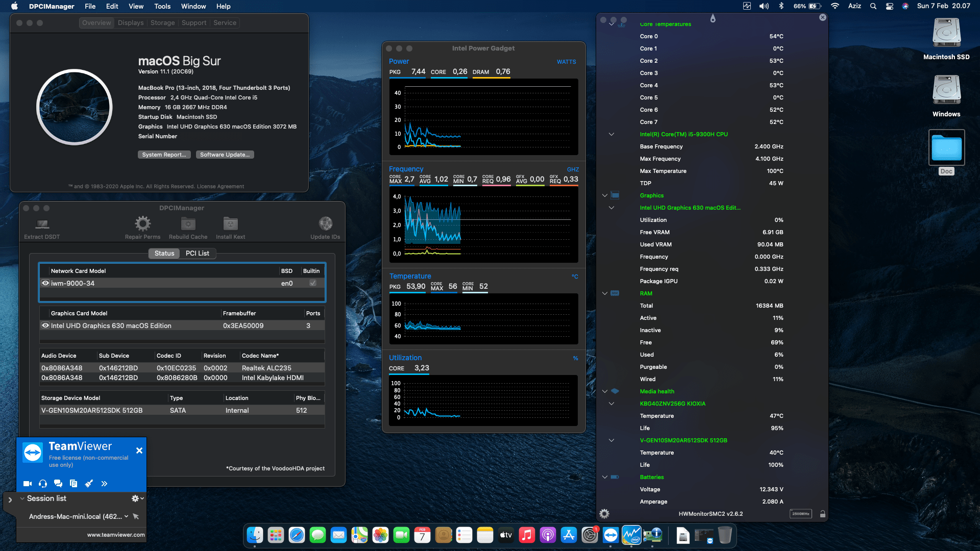Switch to PCI List tab
This screenshot has width=980, height=551.
pyautogui.click(x=198, y=253)
